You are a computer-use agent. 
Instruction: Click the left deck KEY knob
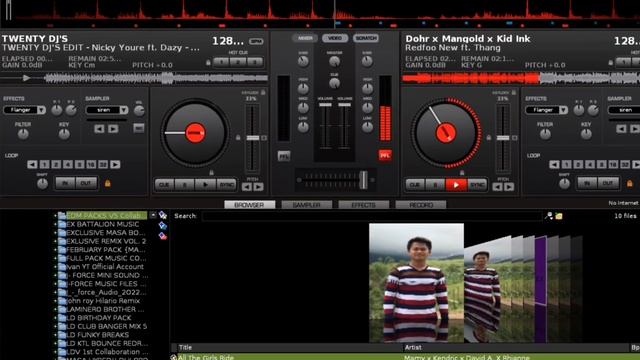(64, 134)
